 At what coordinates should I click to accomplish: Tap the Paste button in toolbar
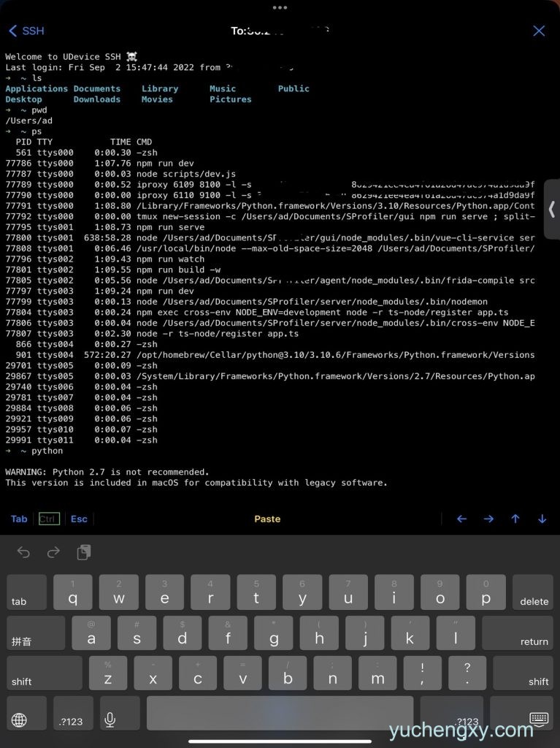pos(267,519)
